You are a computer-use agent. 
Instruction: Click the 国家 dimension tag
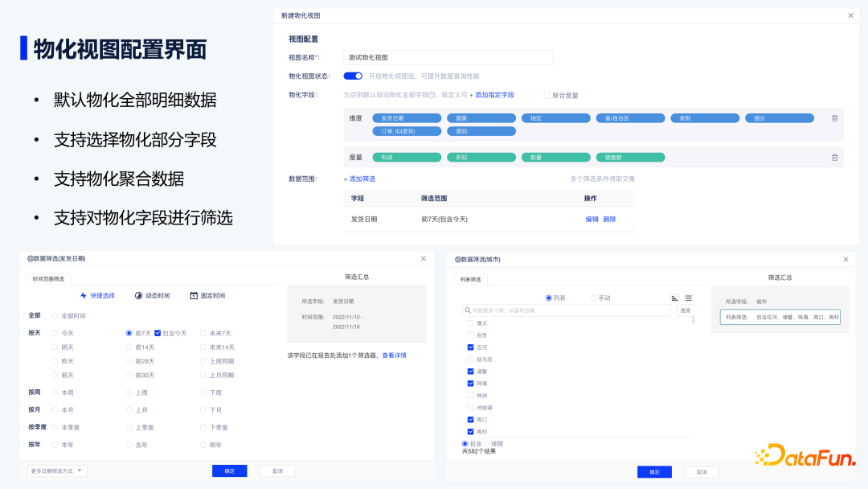pos(481,118)
